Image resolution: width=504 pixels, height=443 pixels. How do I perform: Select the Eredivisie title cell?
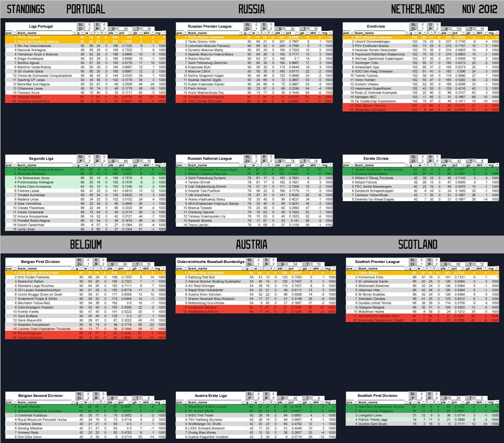pyautogui.click(x=376, y=27)
